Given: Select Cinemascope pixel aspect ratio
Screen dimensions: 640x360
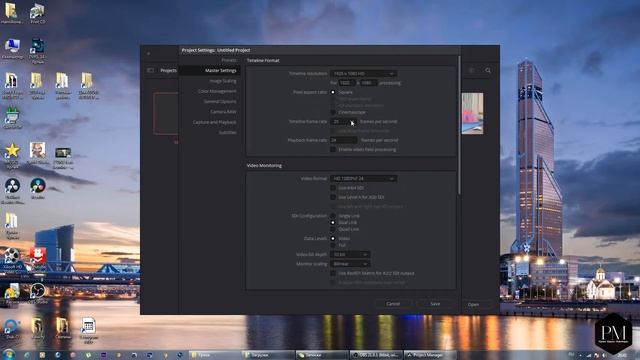Looking at the screenshot, I should click(x=333, y=112).
